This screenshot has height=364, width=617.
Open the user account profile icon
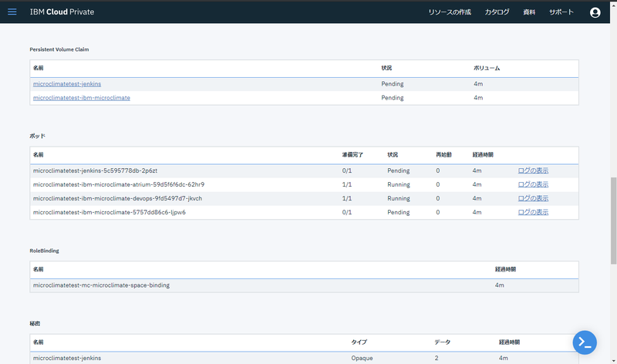pyautogui.click(x=595, y=12)
